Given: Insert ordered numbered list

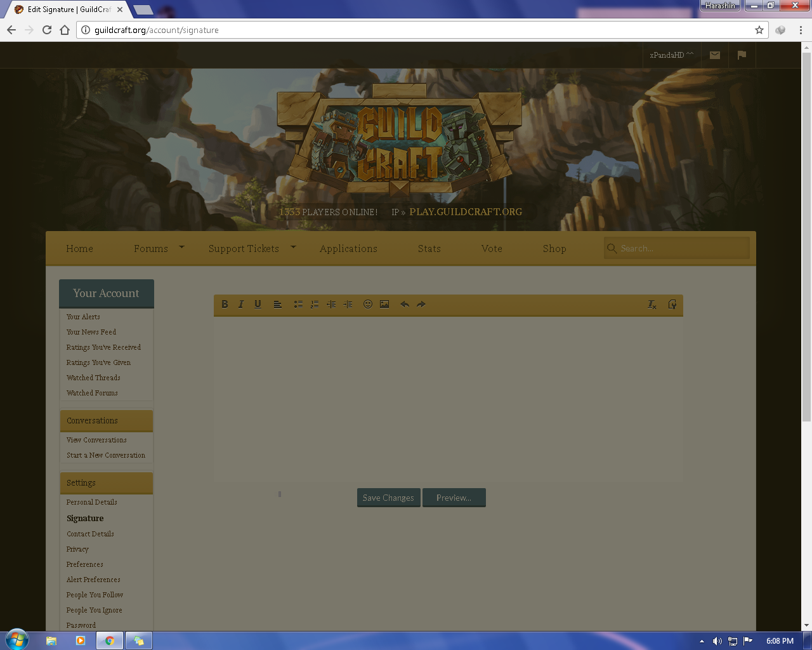Looking at the screenshot, I should pos(315,305).
